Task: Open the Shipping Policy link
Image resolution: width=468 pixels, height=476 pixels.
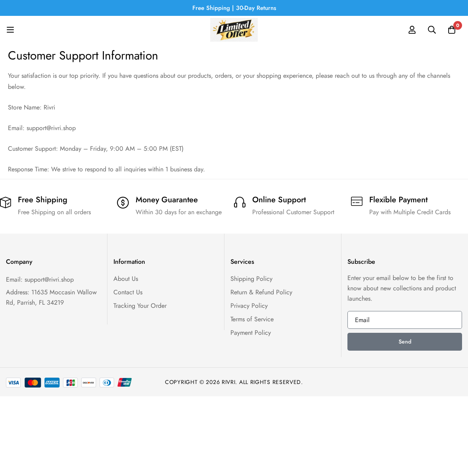Action: tap(251, 279)
